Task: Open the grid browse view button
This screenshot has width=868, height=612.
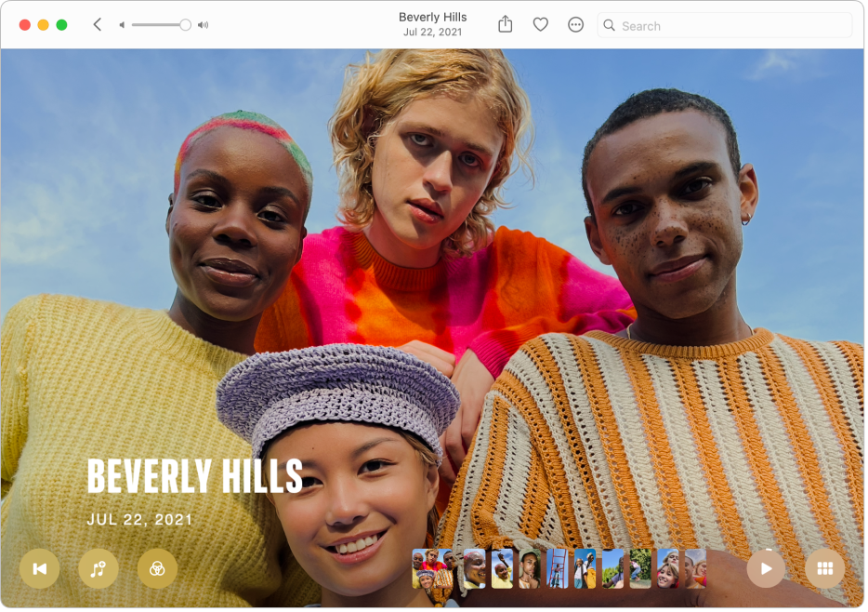Action: click(x=824, y=569)
